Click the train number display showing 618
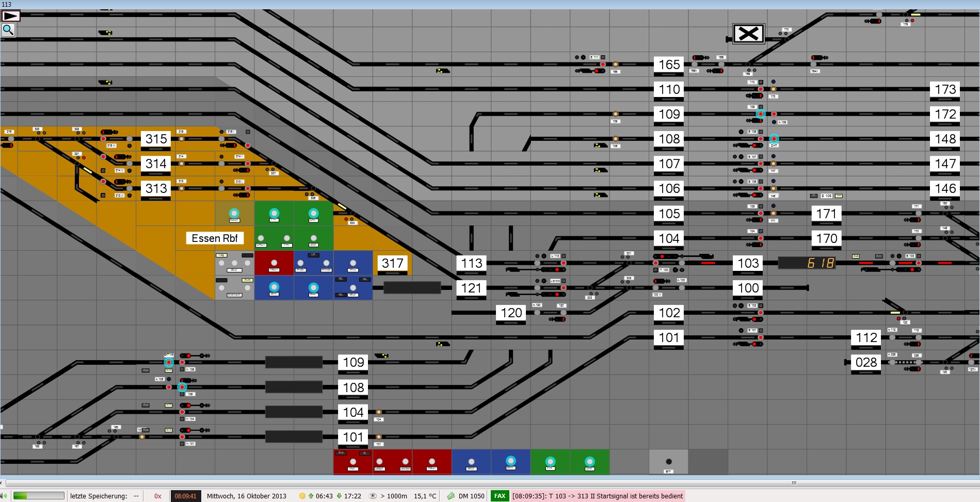The image size is (980, 502). tap(806, 263)
